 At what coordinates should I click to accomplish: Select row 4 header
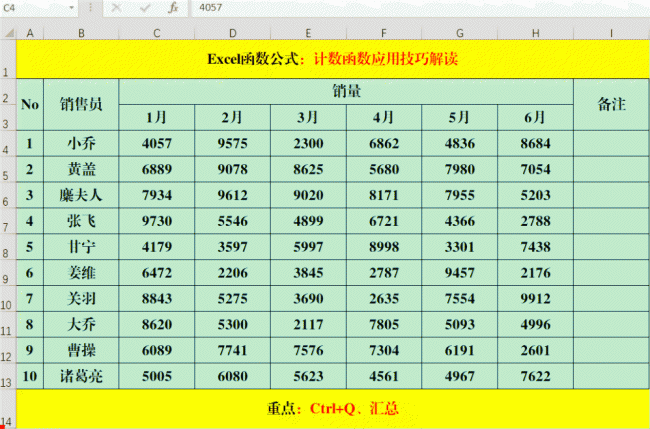(x=8, y=143)
